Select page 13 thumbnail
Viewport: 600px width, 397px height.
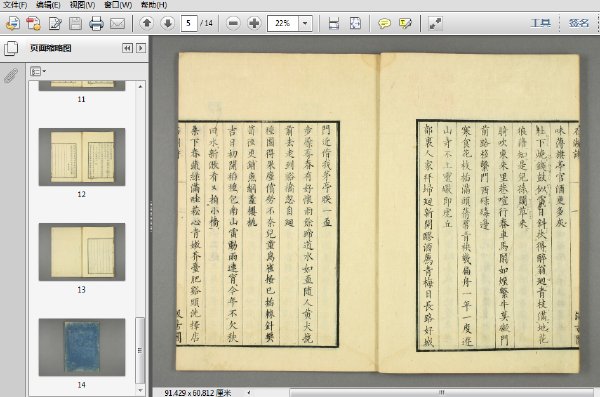click(x=82, y=252)
